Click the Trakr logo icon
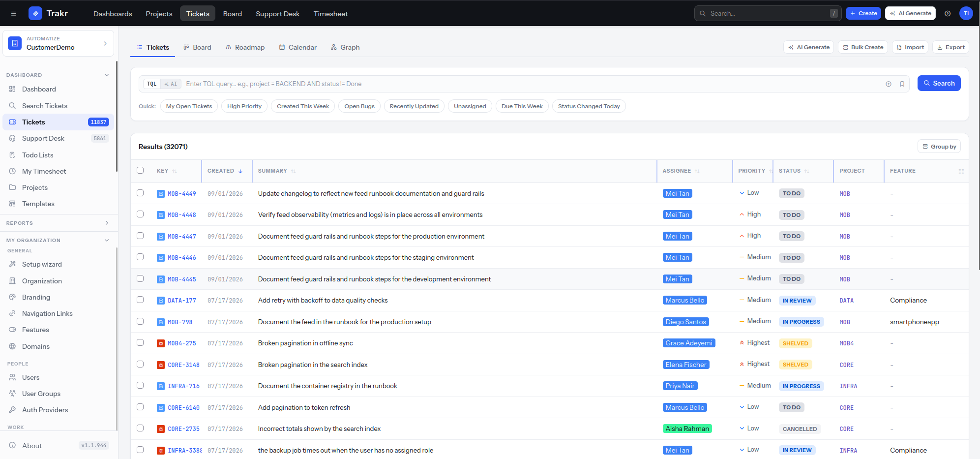The image size is (980, 459). click(35, 13)
